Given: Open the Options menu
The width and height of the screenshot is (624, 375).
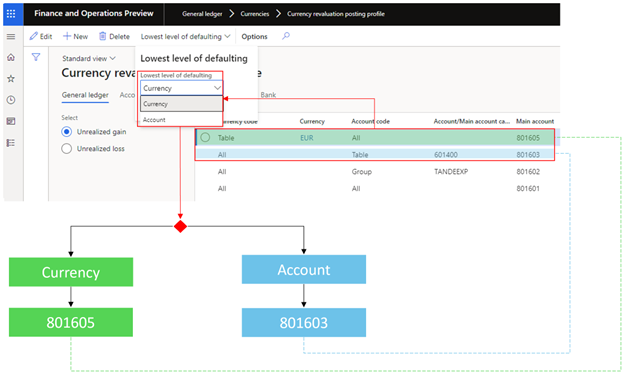Looking at the screenshot, I should coord(254,37).
